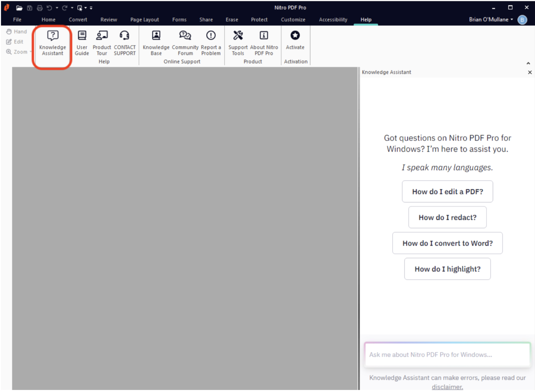Image resolution: width=535 pixels, height=392 pixels.
Task: Switch to the Review tab
Action: pos(109,20)
